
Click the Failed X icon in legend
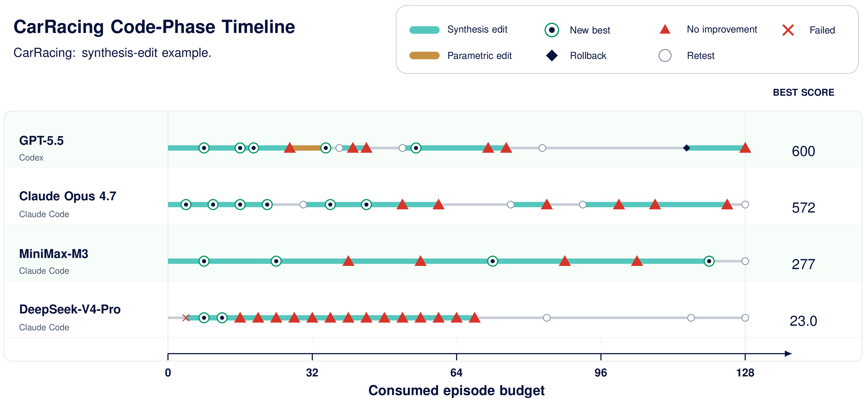pyautogui.click(x=788, y=30)
